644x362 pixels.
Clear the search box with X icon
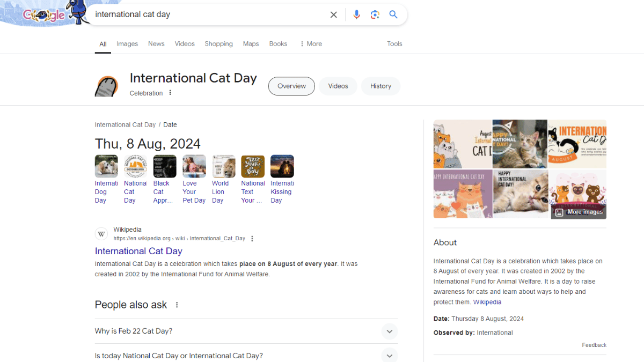333,14
